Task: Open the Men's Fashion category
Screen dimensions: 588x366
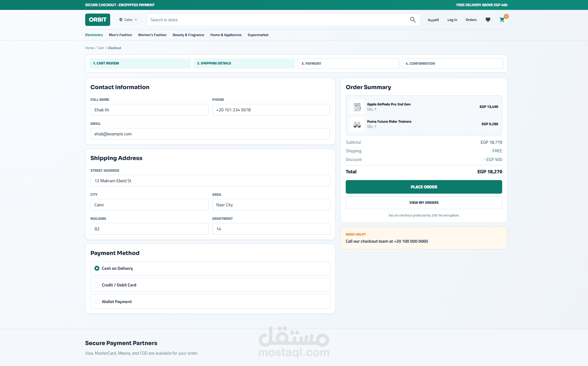Action: point(120,35)
